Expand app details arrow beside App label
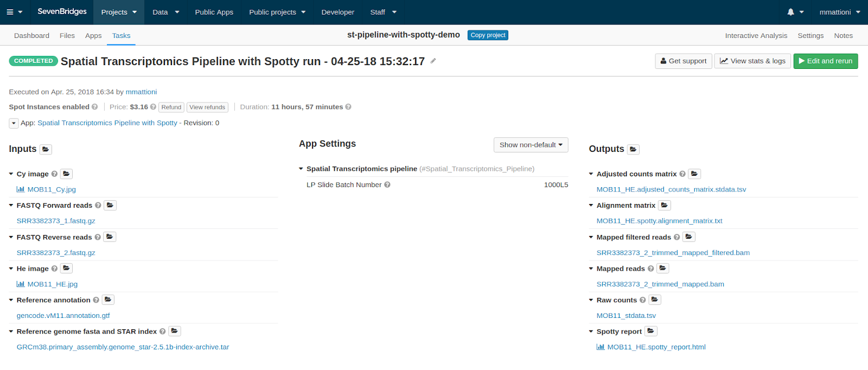This screenshot has width=868, height=370. pyautogui.click(x=14, y=123)
